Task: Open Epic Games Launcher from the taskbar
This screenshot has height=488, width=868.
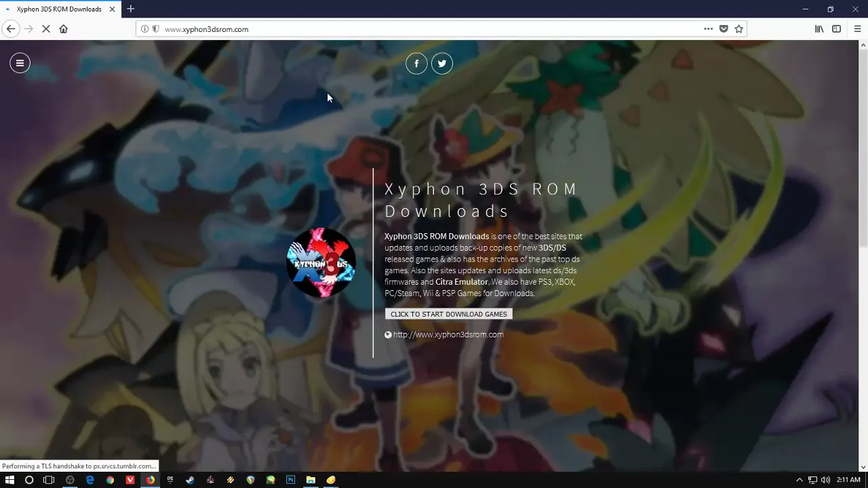Action: tap(170, 480)
